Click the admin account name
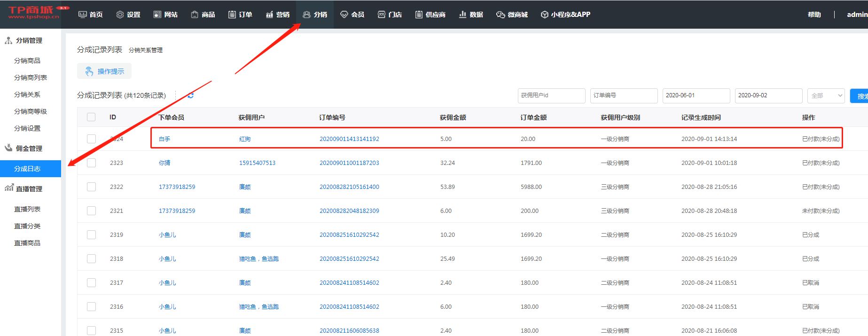 pyautogui.click(x=857, y=15)
